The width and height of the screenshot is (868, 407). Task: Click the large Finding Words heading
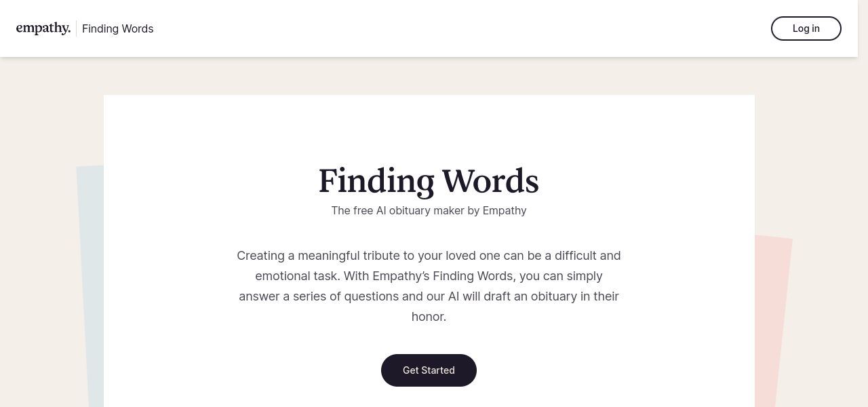click(429, 181)
